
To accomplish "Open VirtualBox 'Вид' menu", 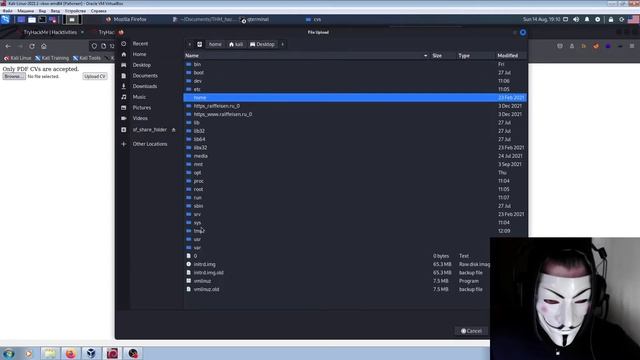I will [42, 11].
